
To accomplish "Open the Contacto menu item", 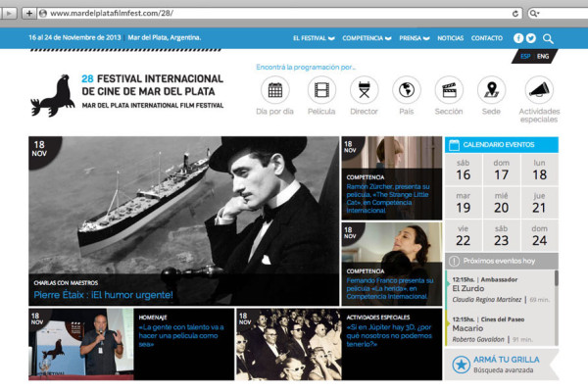I will click(487, 38).
